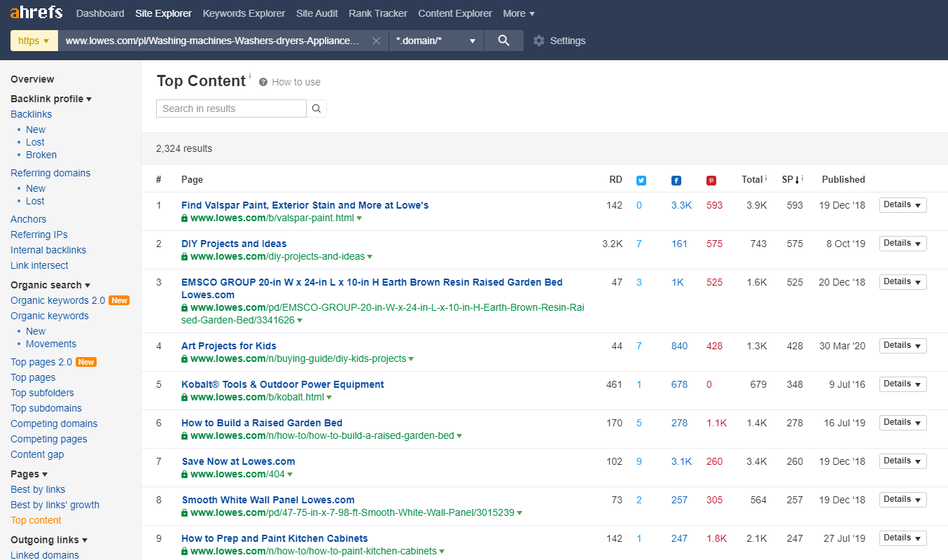Open 'Save Now at Lowes.com' page title
The width and height of the screenshot is (948, 560).
click(x=238, y=461)
